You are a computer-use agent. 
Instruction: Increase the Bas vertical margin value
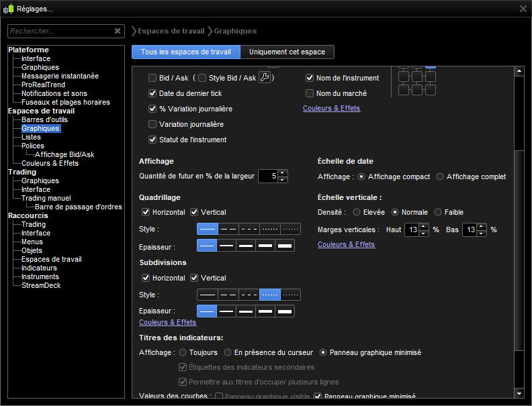(x=482, y=226)
